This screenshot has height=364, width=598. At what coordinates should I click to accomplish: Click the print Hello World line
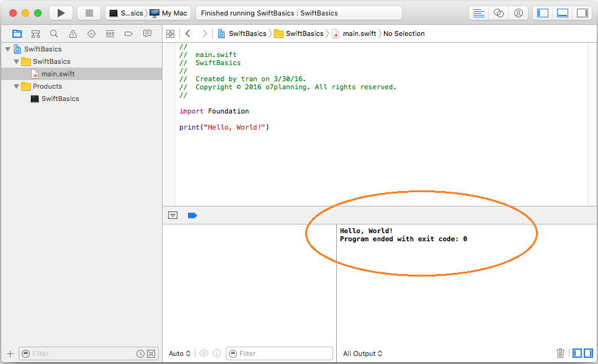point(225,127)
